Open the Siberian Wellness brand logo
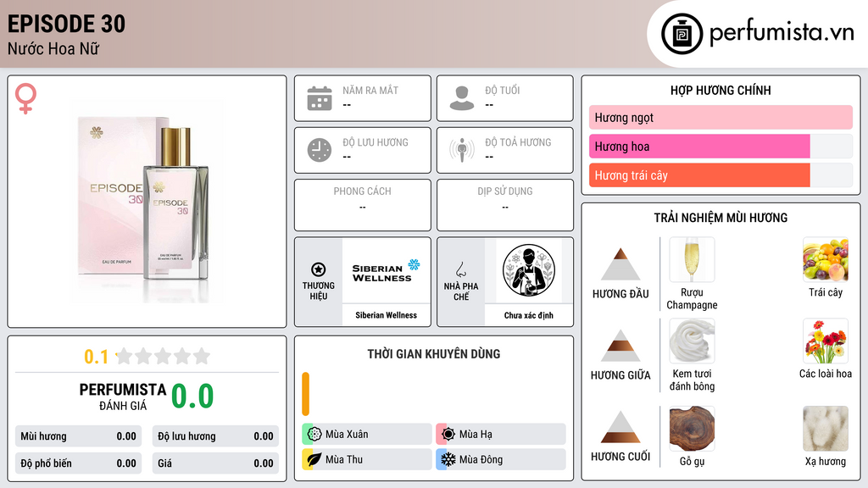This screenshot has height=488, width=868. (386, 271)
